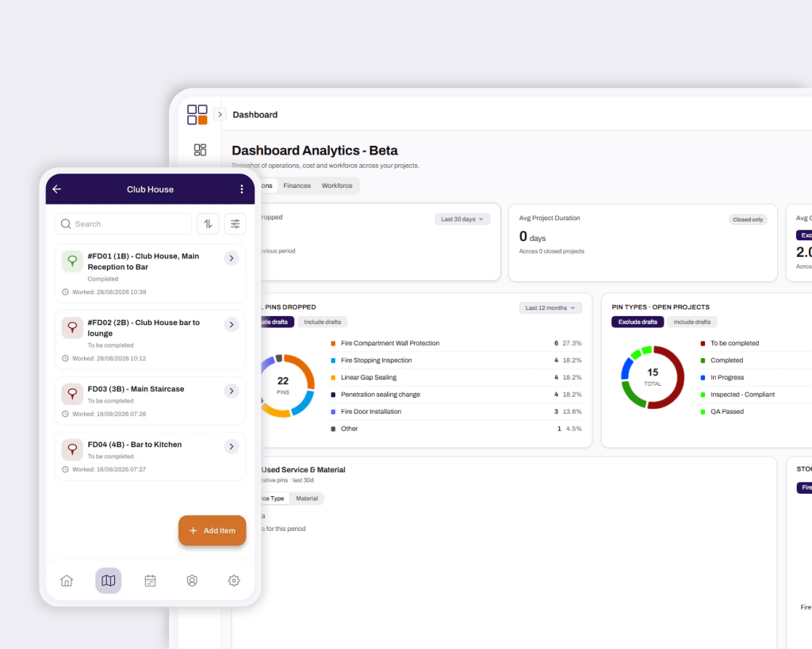Go back from Club House screen
Viewport: 812px width, 649px height.
pyautogui.click(x=57, y=189)
